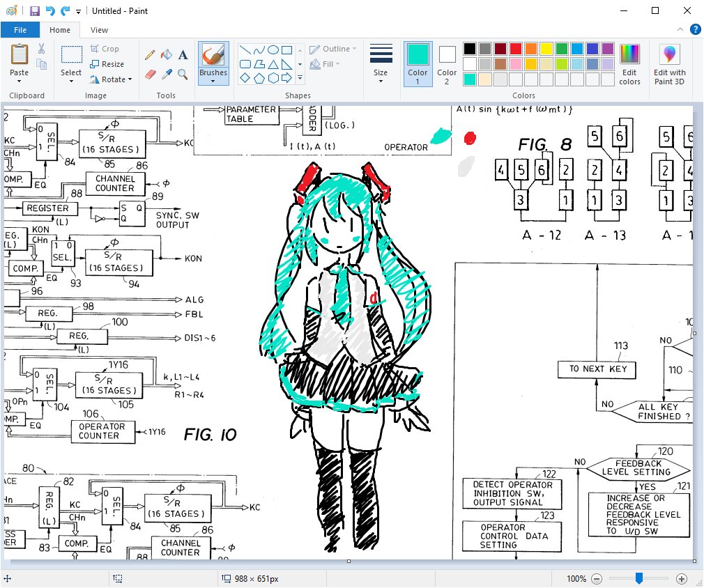Choose the Oval shape

point(273,50)
